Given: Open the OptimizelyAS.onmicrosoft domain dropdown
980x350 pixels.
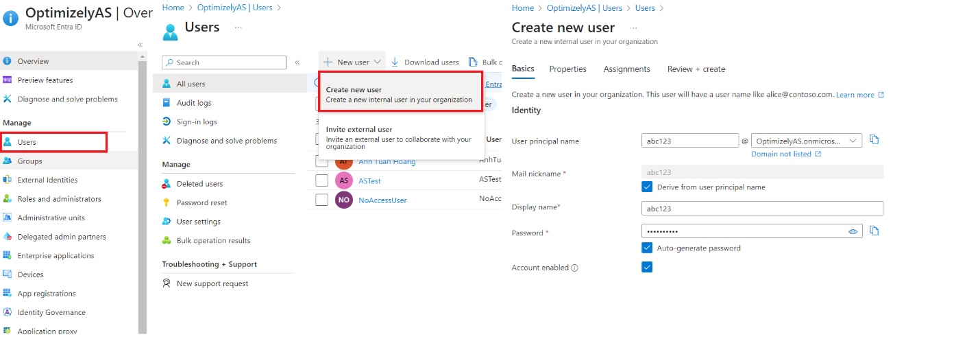Looking at the screenshot, I should pyautogui.click(x=807, y=141).
